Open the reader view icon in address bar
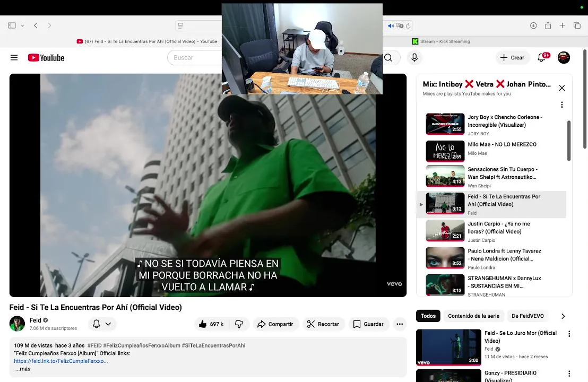This screenshot has height=382, width=588. pos(180,25)
